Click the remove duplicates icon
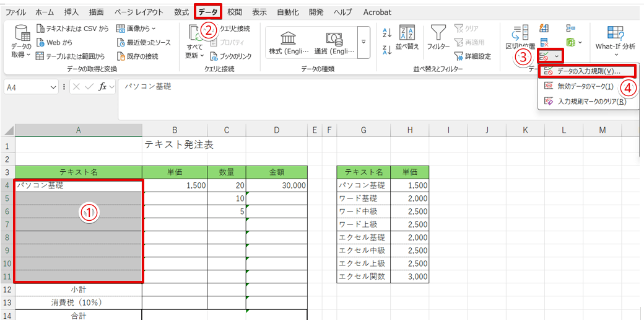 click(x=544, y=42)
